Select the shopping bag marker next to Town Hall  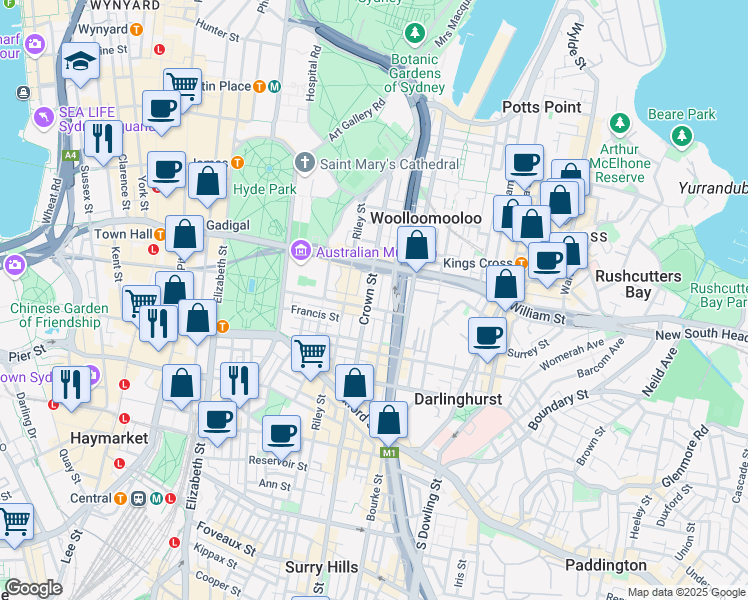coord(184,235)
